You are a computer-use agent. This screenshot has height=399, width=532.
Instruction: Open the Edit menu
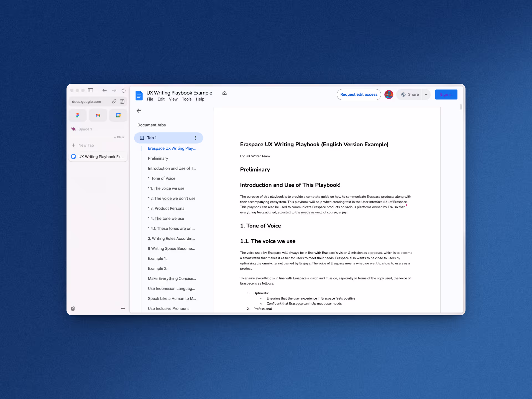[161, 99]
